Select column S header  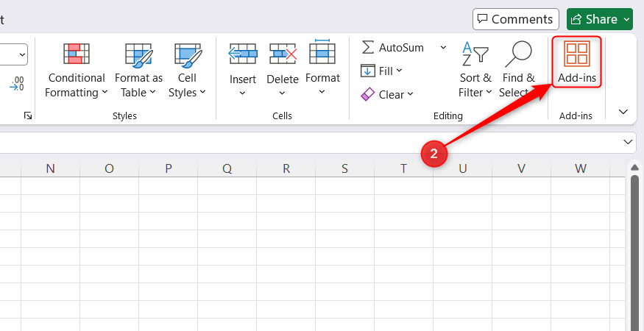coord(344,168)
